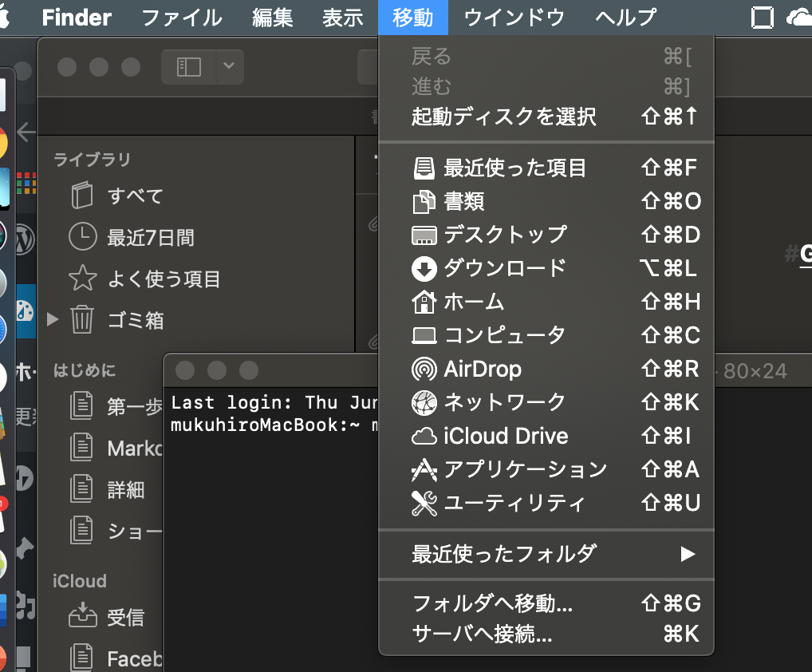Click the iCloud Drive cloud icon
The width and height of the screenshot is (812, 672).
424,437
